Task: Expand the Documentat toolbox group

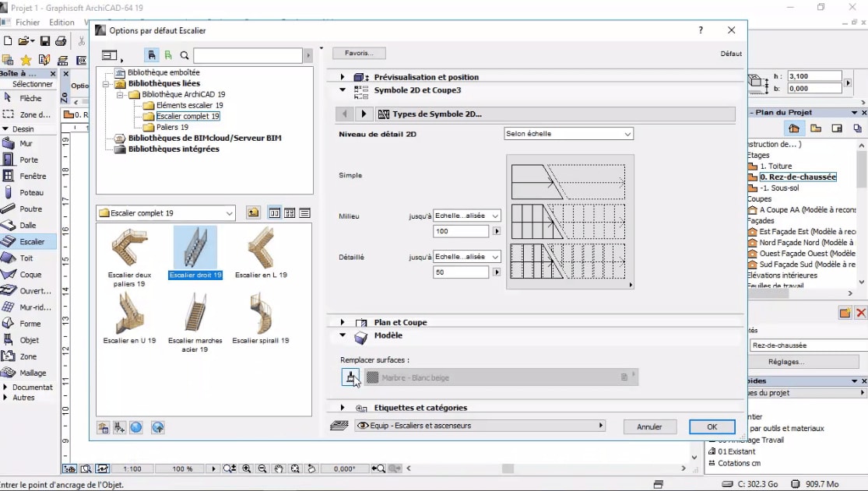Action: (5, 387)
